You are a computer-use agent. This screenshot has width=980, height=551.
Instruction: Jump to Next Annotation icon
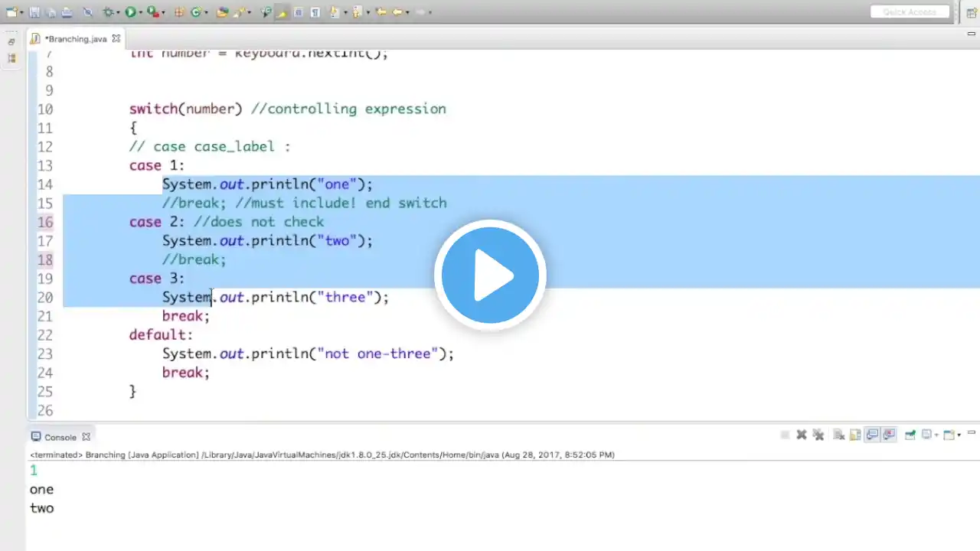coord(335,12)
